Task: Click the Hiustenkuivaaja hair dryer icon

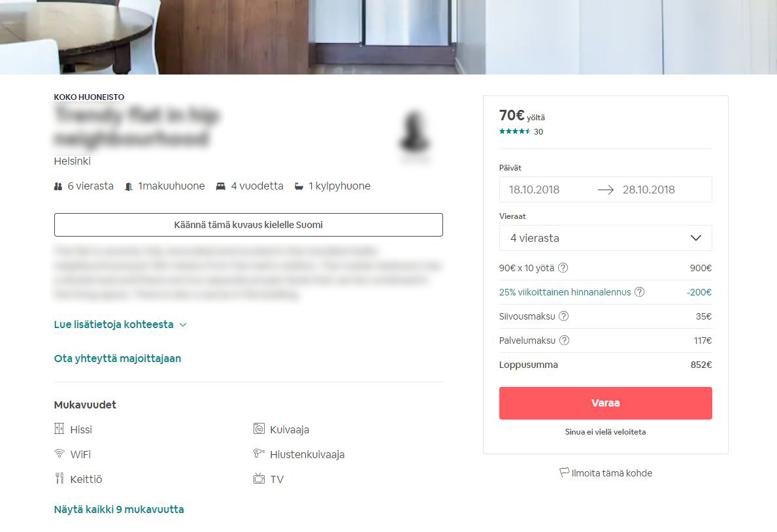Action: pyautogui.click(x=259, y=453)
